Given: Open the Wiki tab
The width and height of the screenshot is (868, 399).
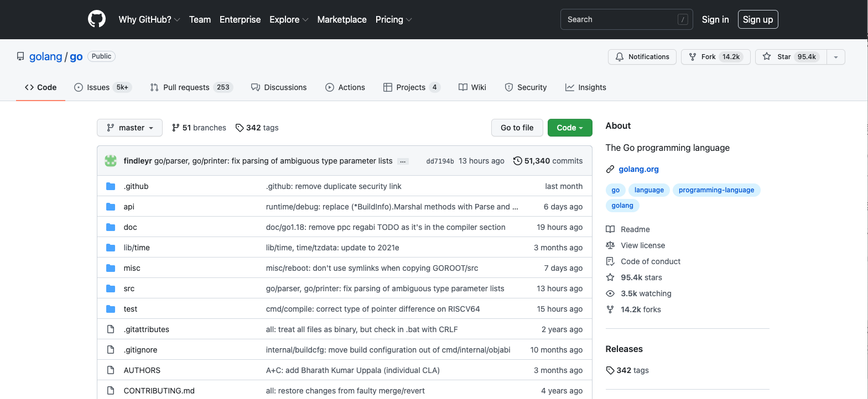Looking at the screenshot, I should 472,87.
